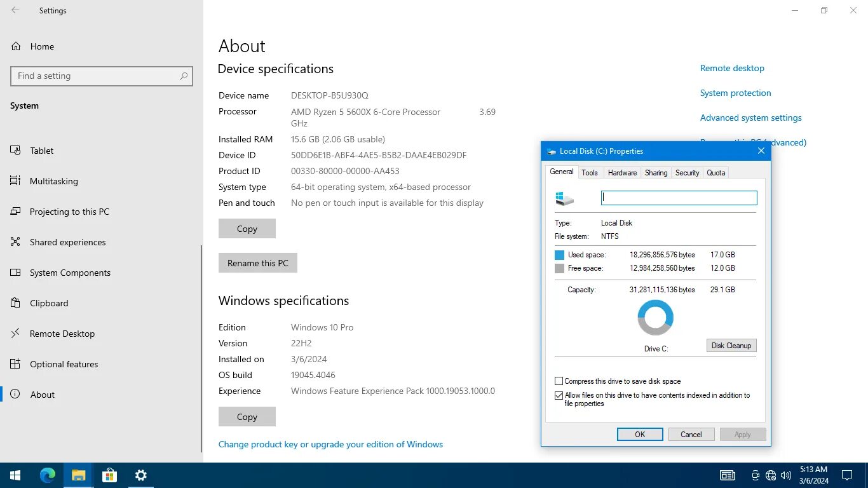The height and width of the screenshot is (488, 868).
Task: Click Device ID value 50DD6E1B
Action: [379, 155]
